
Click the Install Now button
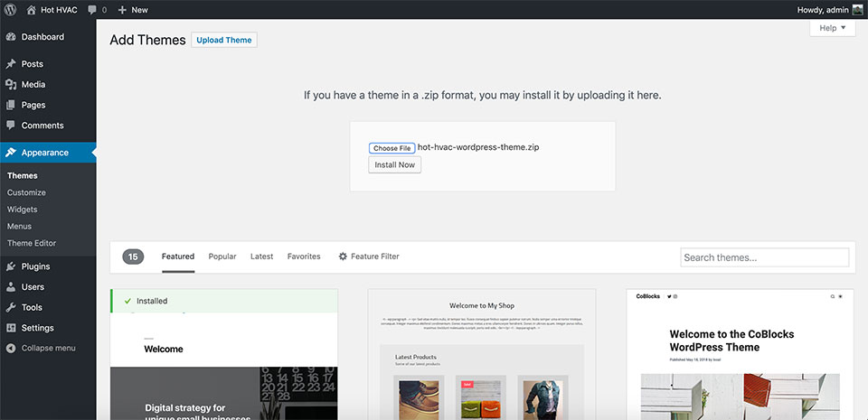click(x=395, y=164)
